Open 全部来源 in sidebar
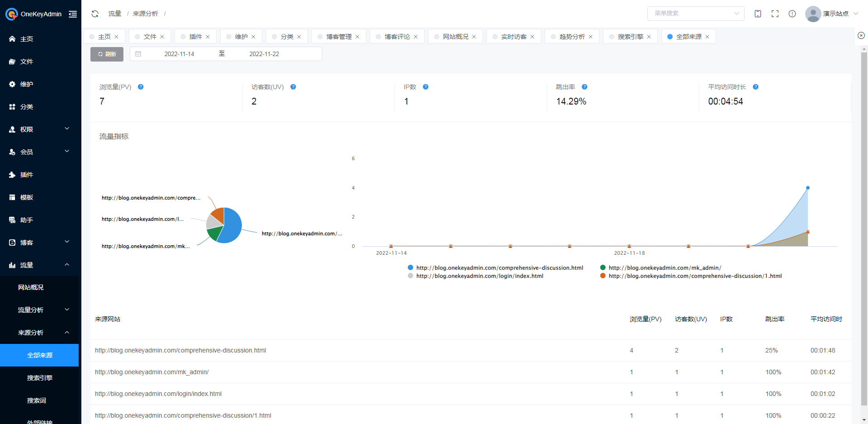 tap(39, 355)
